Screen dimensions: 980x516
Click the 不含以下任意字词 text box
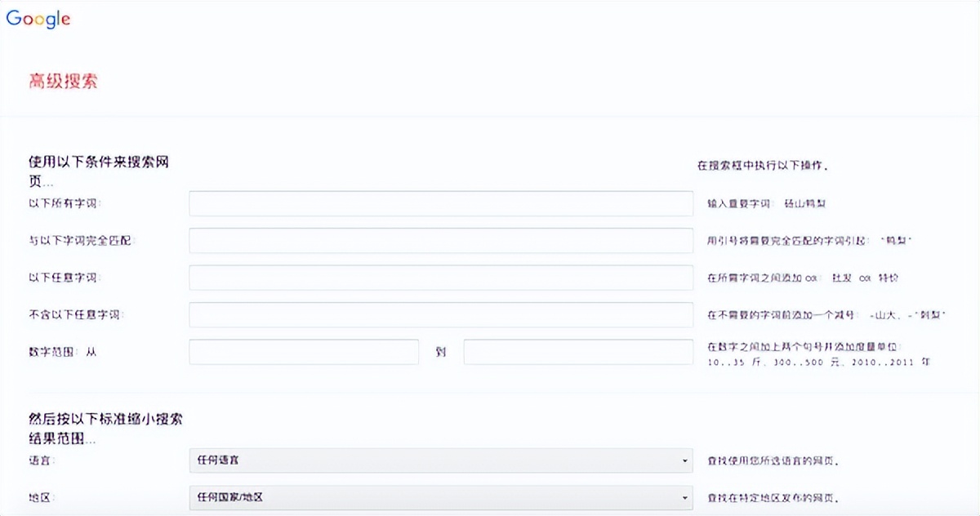pyautogui.click(x=441, y=314)
